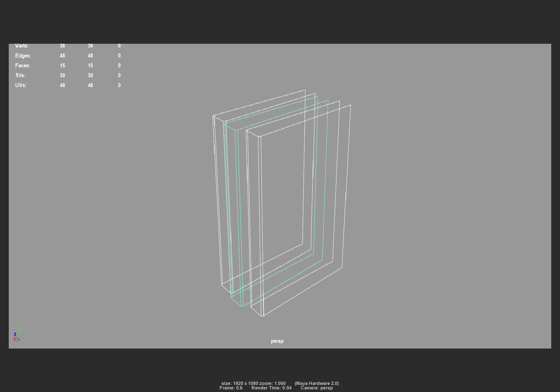The height and width of the screenshot is (392, 560).
Task: Click the Edges label in the poly count display
Action: point(23,56)
